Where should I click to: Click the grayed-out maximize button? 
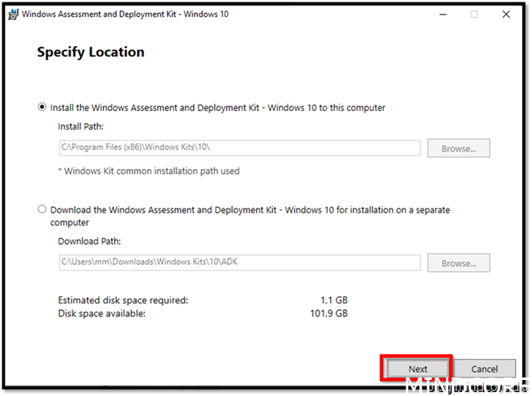474,14
